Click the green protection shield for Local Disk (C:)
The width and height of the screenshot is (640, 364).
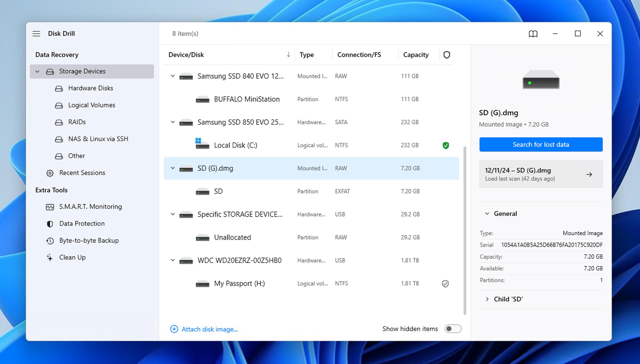[x=446, y=145]
